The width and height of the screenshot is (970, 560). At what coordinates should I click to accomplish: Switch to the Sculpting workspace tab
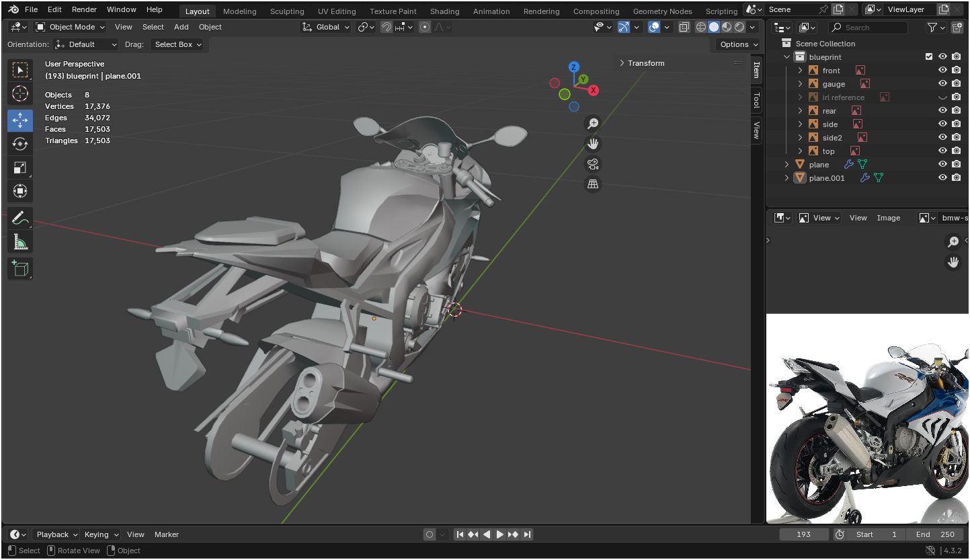coord(287,11)
